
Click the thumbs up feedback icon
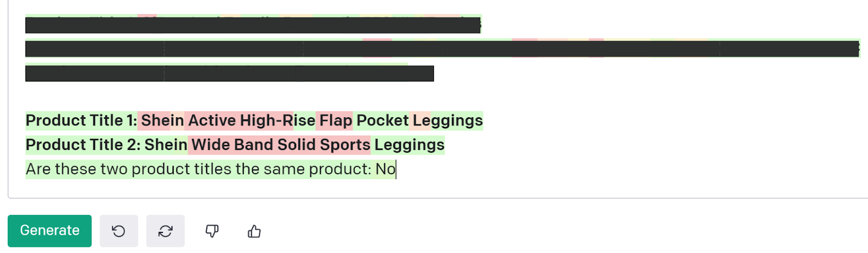click(x=254, y=231)
